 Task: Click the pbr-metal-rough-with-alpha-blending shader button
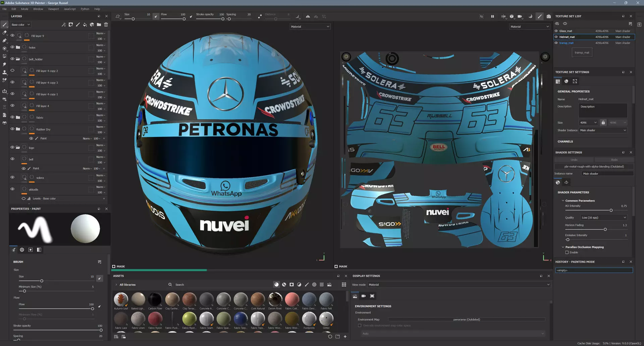(x=594, y=166)
